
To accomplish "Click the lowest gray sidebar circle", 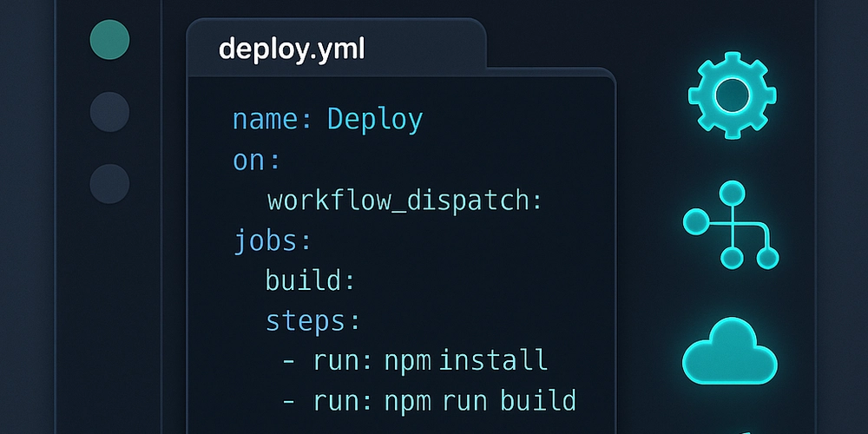I will click(109, 184).
